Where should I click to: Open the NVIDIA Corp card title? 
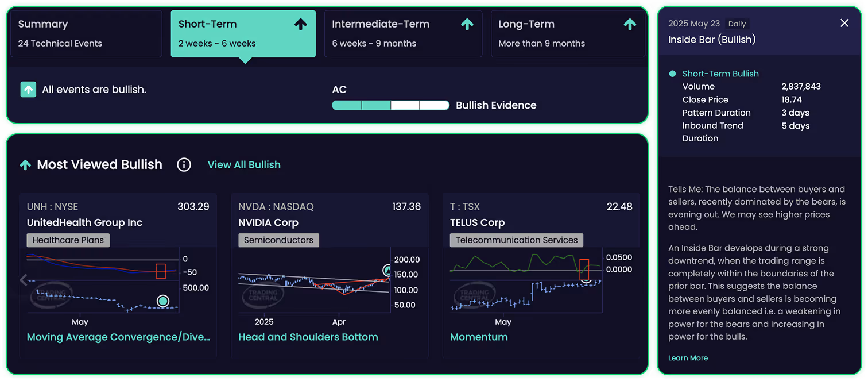268,223
